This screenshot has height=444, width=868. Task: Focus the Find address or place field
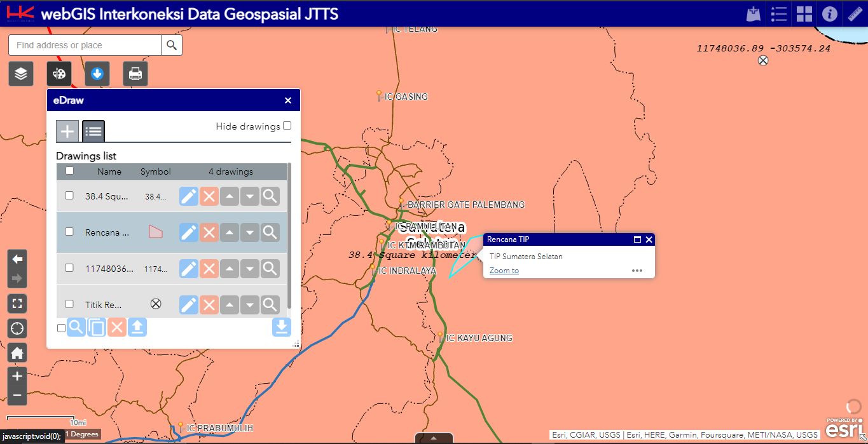pos(85,45)
